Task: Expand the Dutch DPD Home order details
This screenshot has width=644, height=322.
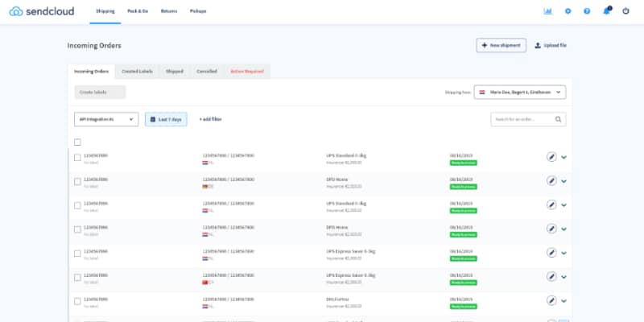Action: 564,229
